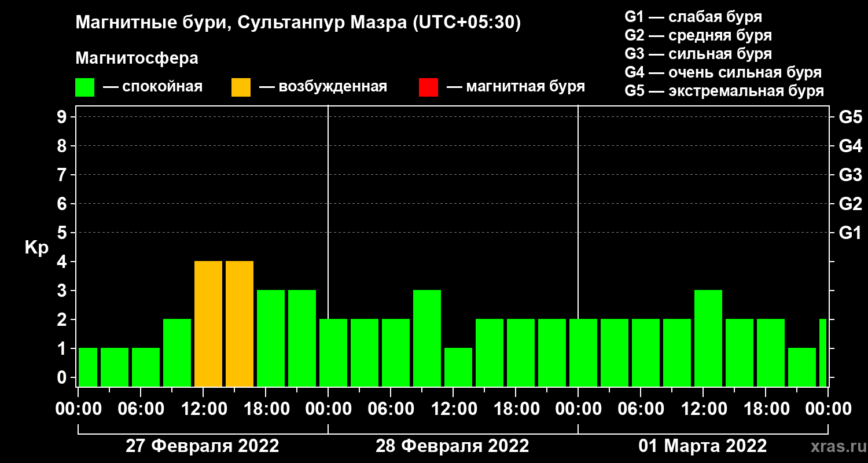This screenshot has height=463, width=868.
Task: Click the 'G4 — очень сильная буря' legend line
Action: (x=723, y=72)
